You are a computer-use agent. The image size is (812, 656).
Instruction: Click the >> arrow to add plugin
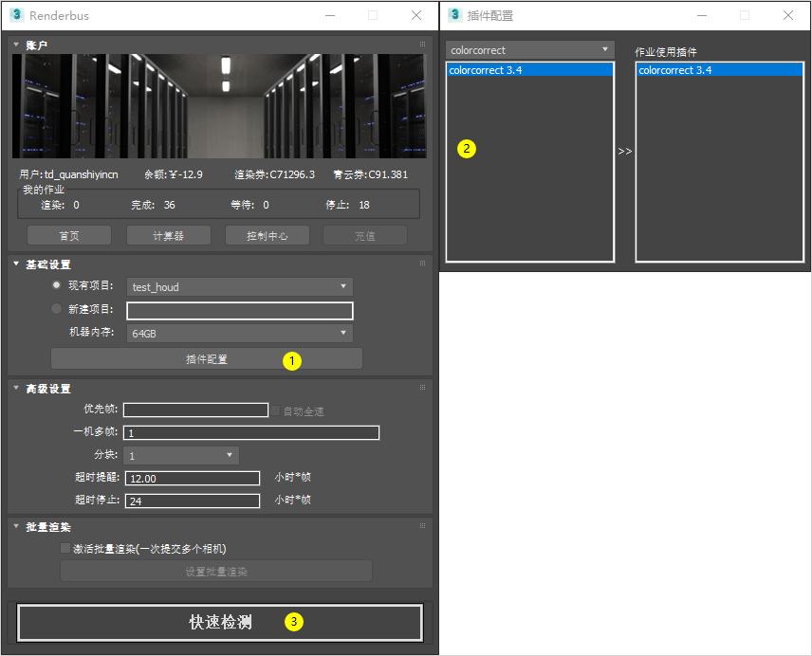624,151
